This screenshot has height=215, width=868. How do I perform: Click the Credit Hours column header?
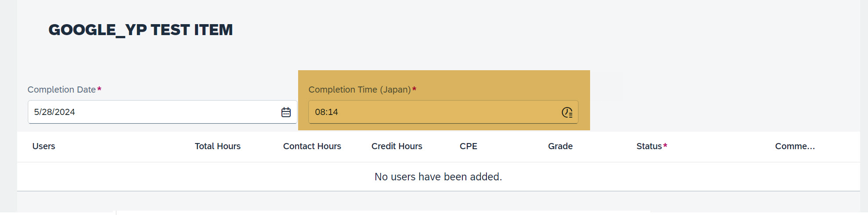pos(397,146)
